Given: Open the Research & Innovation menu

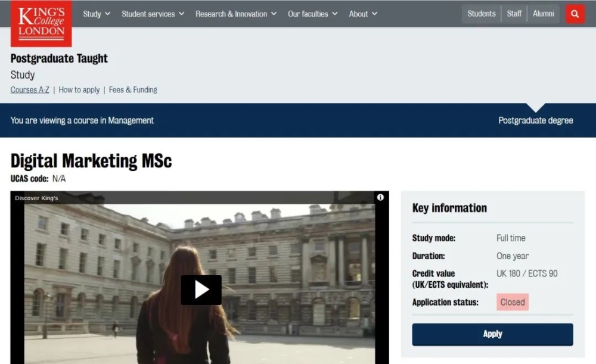Looking at the screenshot, I should pos(236,14).
